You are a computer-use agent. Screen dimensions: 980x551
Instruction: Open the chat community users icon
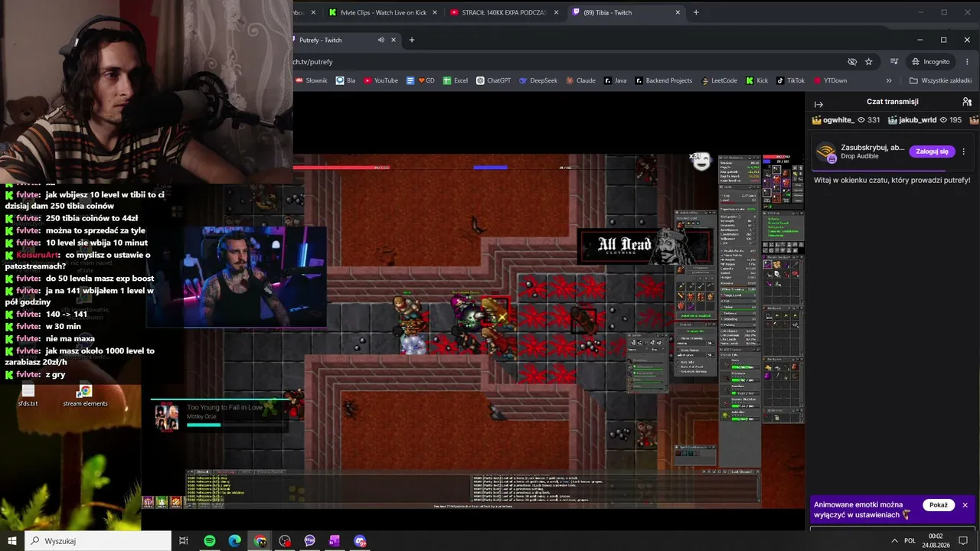967,102
